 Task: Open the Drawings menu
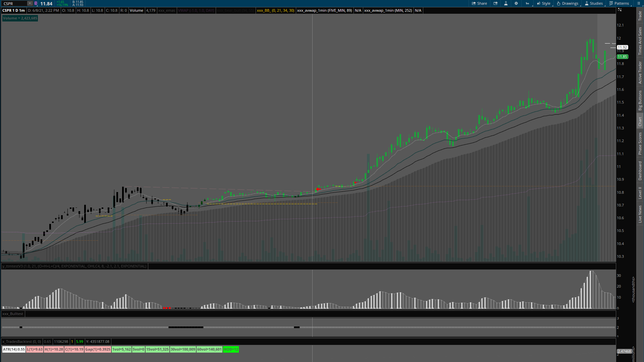point(568,3)
